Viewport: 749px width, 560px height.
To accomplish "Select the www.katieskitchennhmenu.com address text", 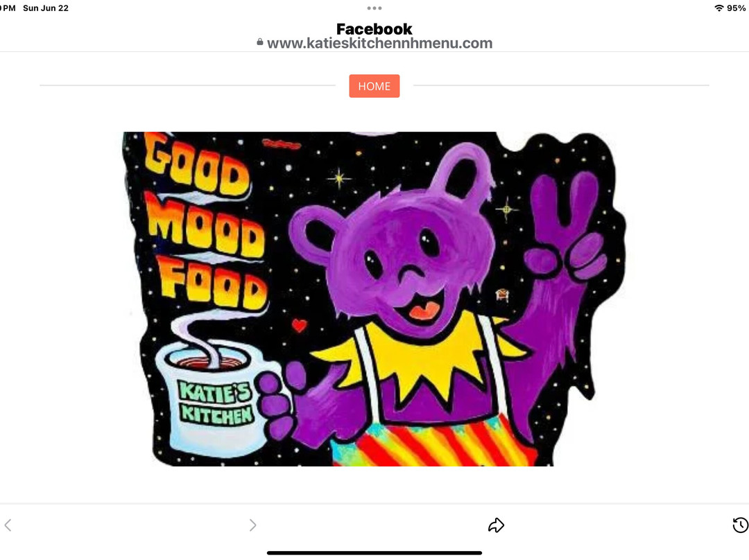I will click(380, 43).
